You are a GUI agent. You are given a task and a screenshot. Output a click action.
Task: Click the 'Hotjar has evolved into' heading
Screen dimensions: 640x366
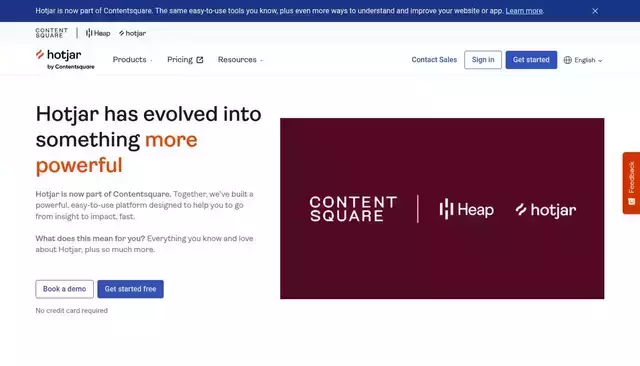coord(148,114)
